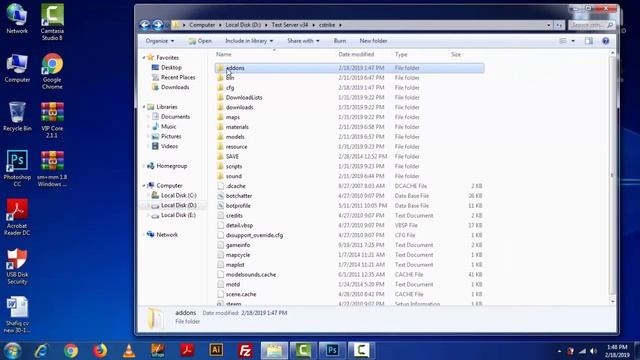
Task: Open Camtasia Studio 8 desktop shortcut
Action: (52, 22)
